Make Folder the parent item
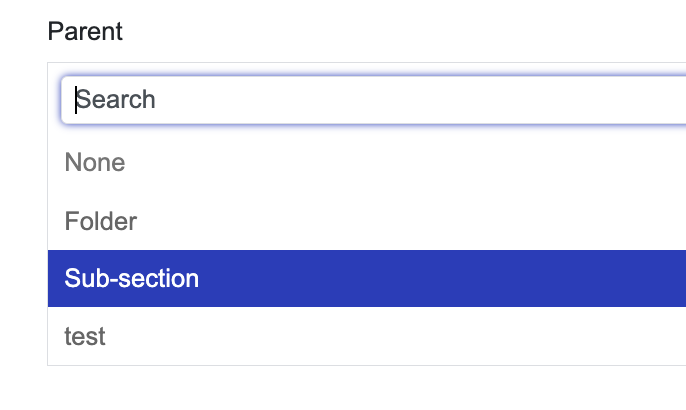This screenshot has height=410, width=686. [101, 220]
